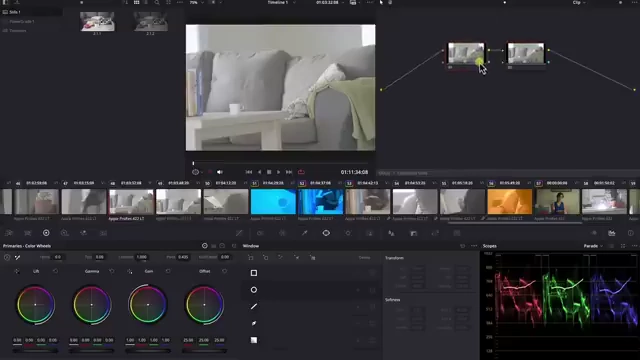
Task: Open the Curves palette
Action: click(239, 233)
